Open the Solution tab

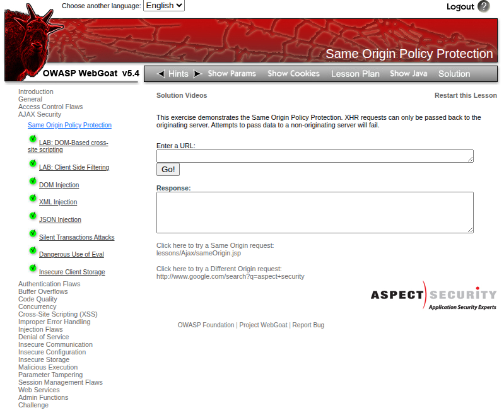pos(454,74)
